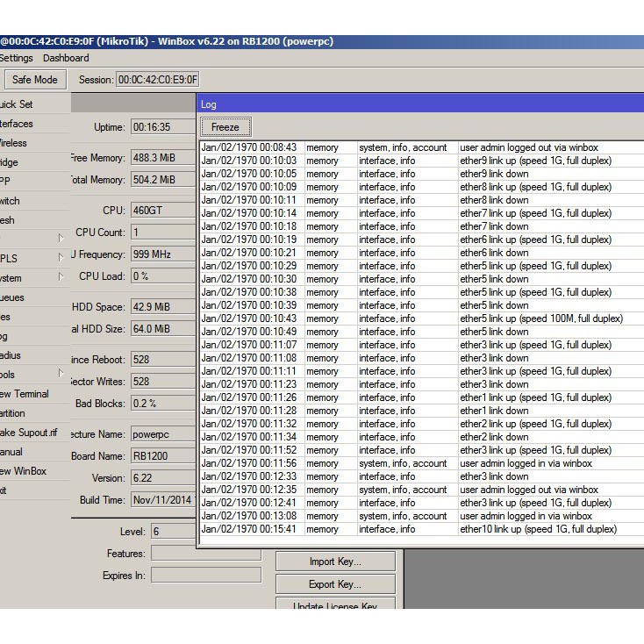The image size is (644, 644).
Task: Open the Settings menu
Action: [x=16, y=58]
